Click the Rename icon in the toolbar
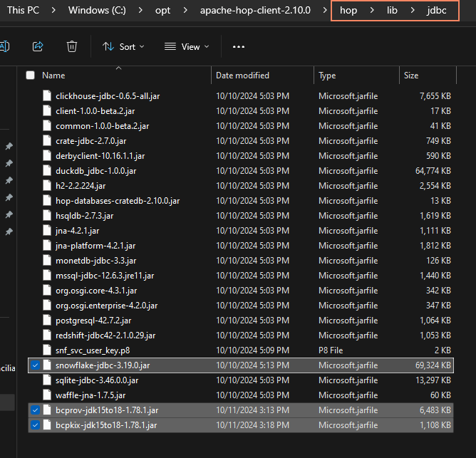476x458 pixels. tap(4, 46)
